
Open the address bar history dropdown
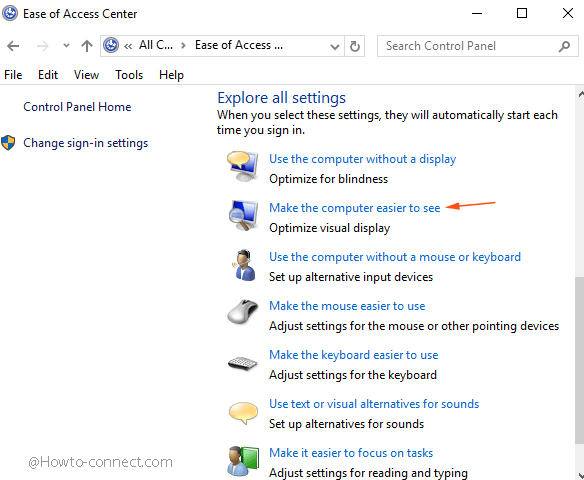tap(335, 47)
